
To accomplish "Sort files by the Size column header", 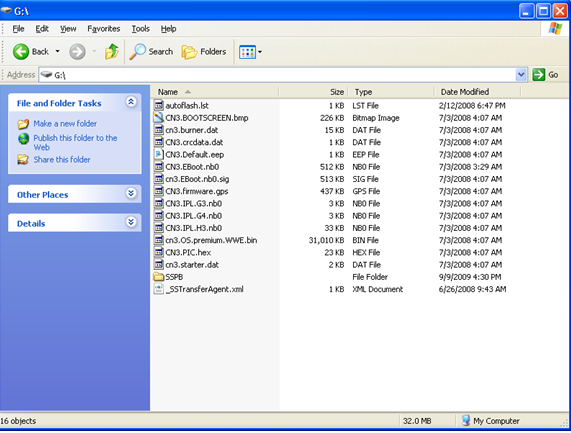I will click(x=314, y=92).
